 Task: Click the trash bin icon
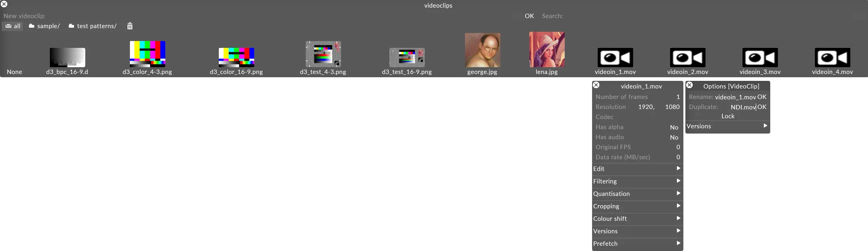coord(130,26)
